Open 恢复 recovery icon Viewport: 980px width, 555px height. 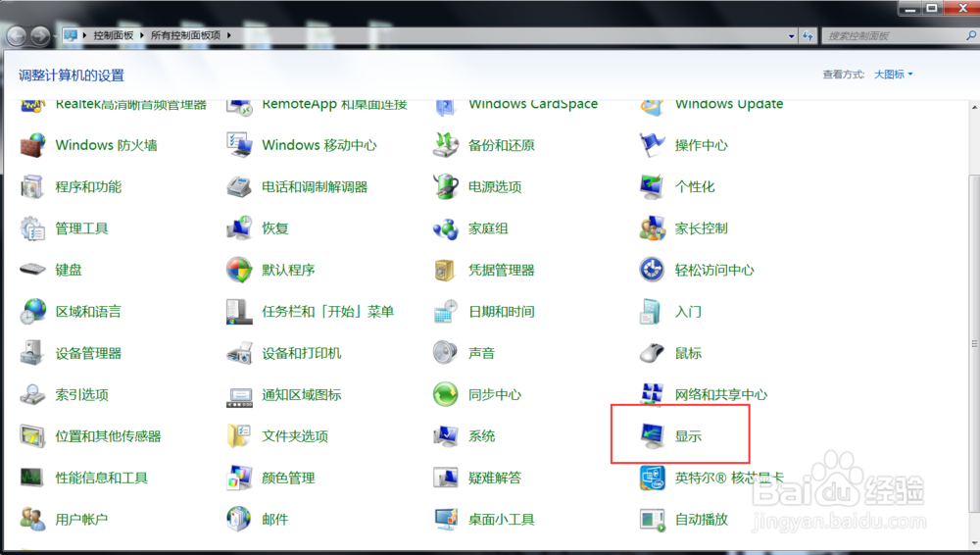pos(239,228)
